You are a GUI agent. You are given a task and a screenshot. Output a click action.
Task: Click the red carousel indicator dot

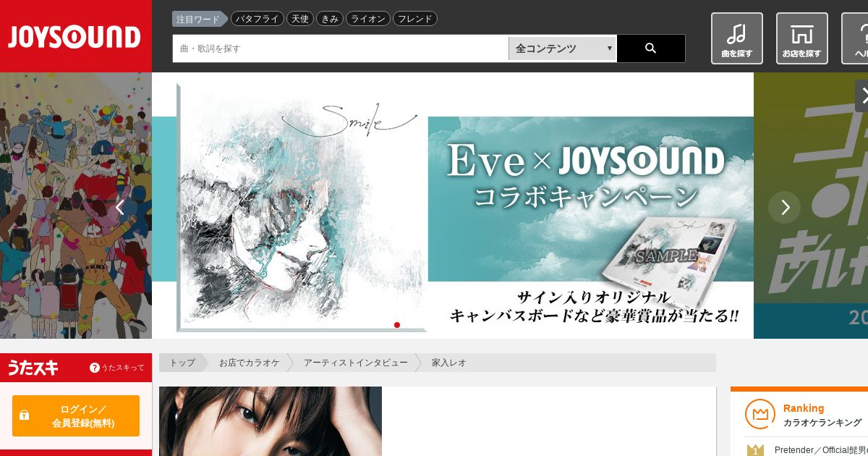[397, 325]
